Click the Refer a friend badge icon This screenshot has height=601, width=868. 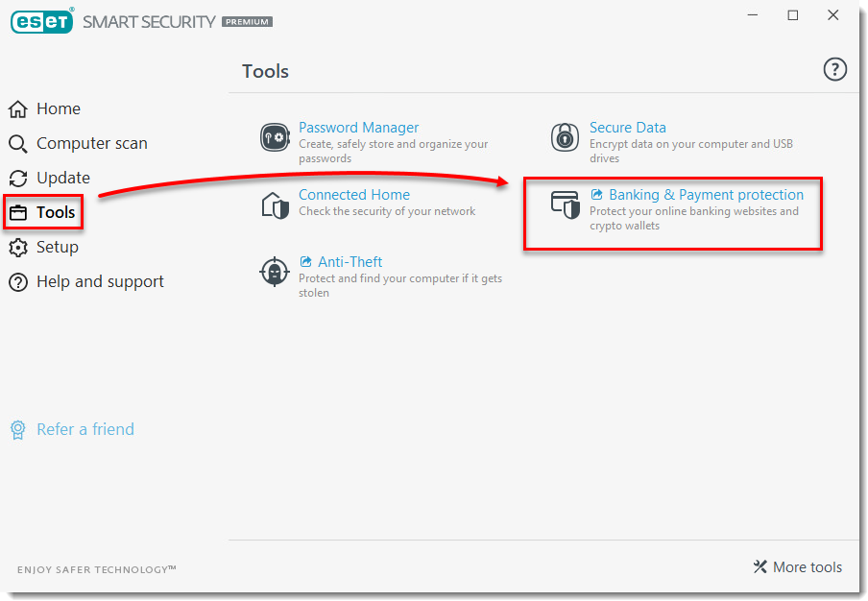[x=18, y=429]
